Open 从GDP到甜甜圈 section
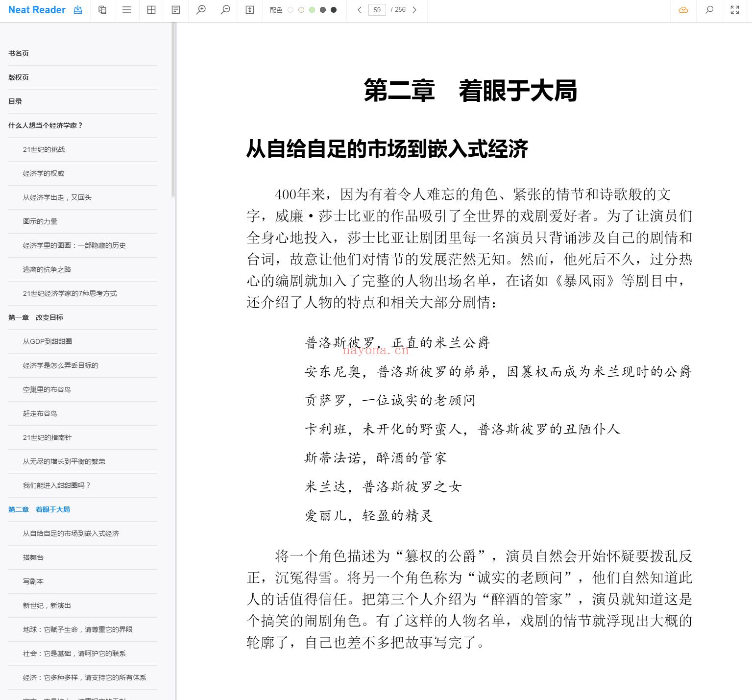The height and width of the screenshot is (700, 752). coord(47,341)
